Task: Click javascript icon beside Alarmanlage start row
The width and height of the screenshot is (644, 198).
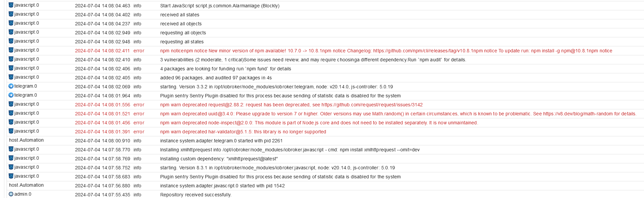Action: [x=11, y=5]
